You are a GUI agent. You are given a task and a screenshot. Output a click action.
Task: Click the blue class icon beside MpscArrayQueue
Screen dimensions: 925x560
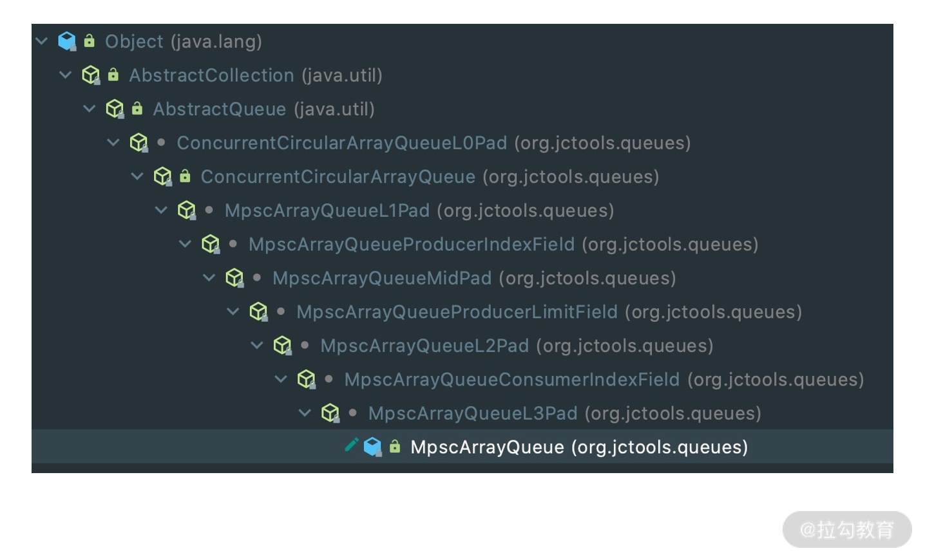point(372,447)
